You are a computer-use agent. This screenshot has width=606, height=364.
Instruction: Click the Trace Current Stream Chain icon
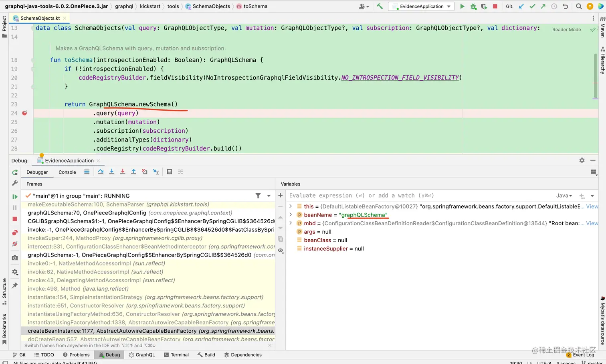click(180, 172)
